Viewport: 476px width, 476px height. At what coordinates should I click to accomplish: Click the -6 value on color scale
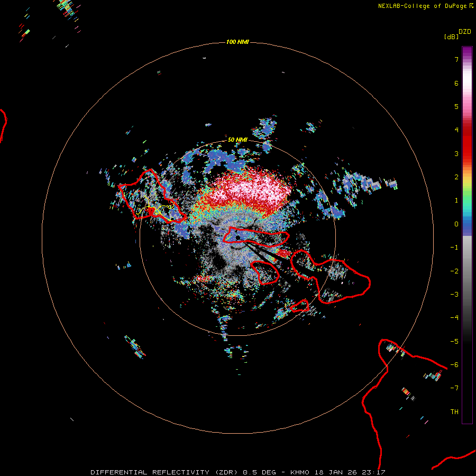(454, 365)
